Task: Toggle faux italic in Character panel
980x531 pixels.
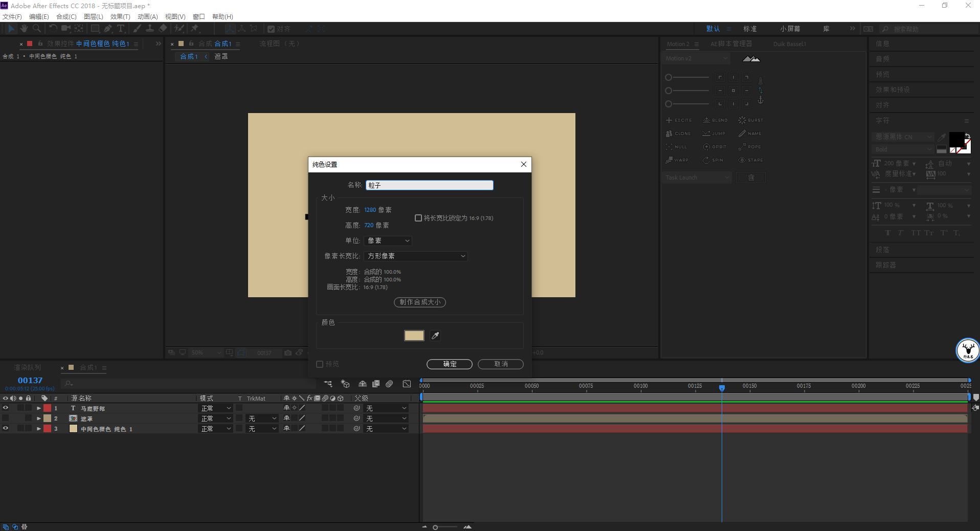Action: point(900,233)
